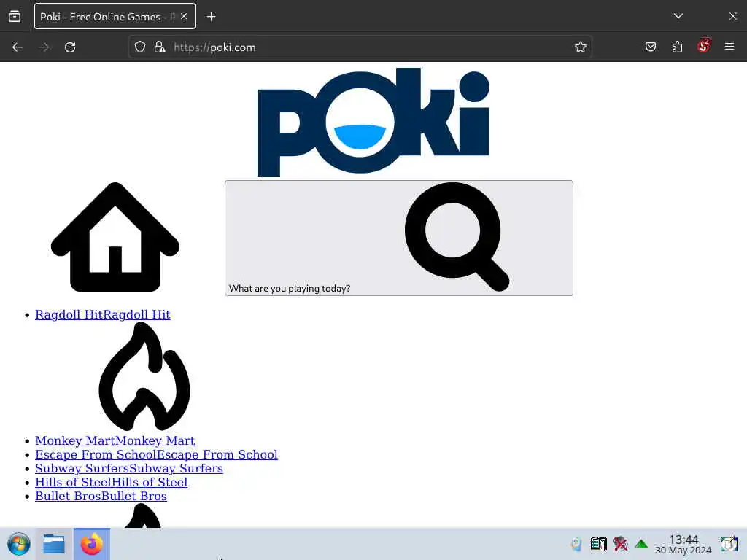Open the Bullet Bros link

tap(101, 496)
